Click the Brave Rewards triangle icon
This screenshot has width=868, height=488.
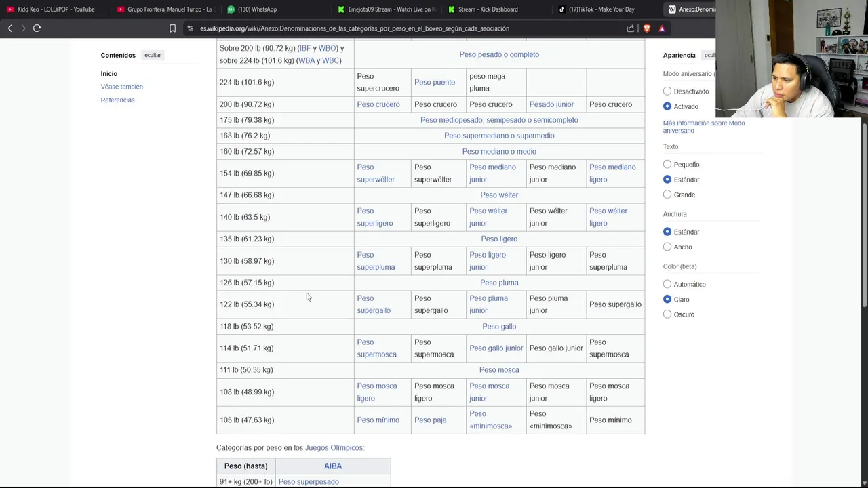point(662,28)
